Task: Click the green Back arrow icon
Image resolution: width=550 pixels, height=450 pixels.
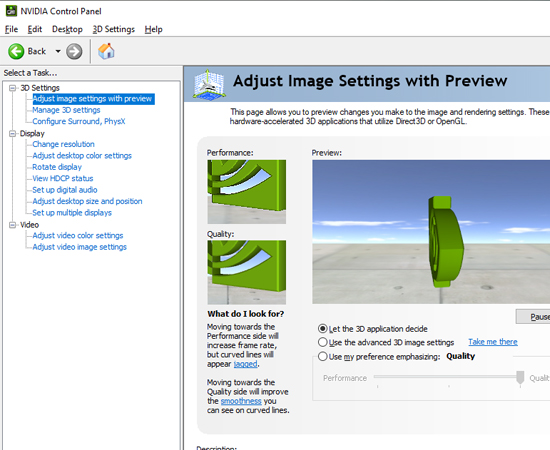Action: (16, 52)
